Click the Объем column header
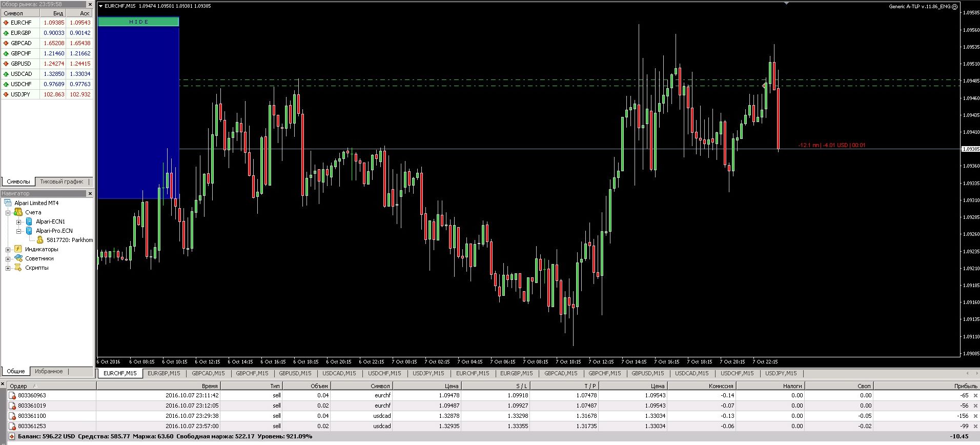 [306, 386]
